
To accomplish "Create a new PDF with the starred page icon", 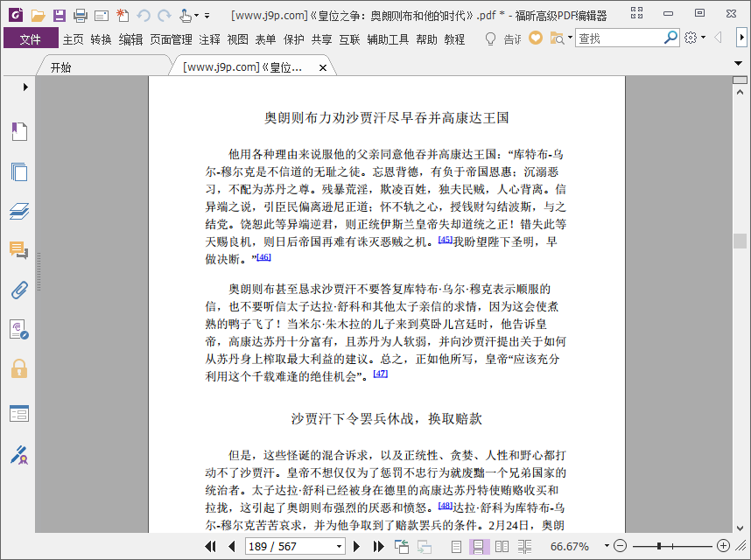I will 123,16.
